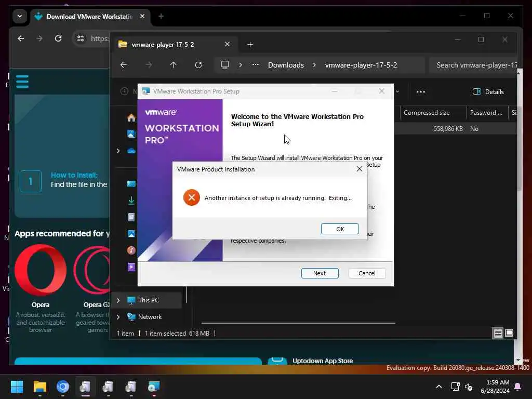This screenshot has width=532, height=399.
Task: Open Videos quick access icon
Action: click(x=131, y=267)
